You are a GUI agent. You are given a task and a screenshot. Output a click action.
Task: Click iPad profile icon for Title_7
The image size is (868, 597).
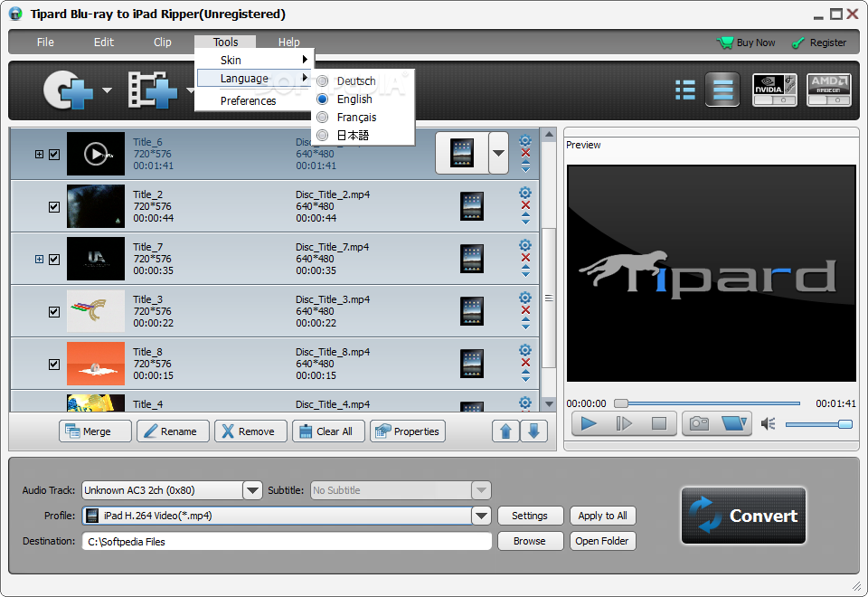pos(472,259)
